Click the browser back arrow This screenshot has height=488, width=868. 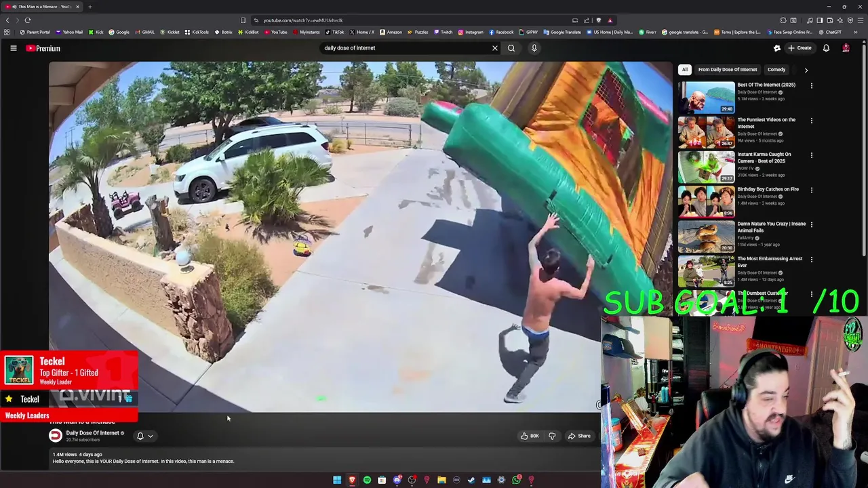point(7,20)
